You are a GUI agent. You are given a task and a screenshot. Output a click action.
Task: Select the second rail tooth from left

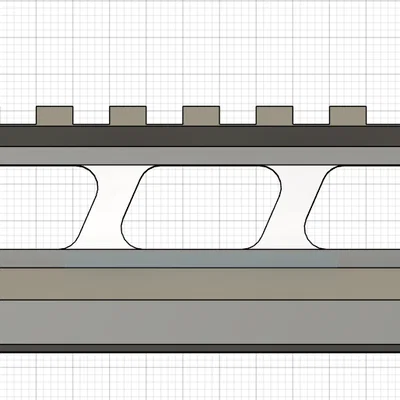point(128,116)
